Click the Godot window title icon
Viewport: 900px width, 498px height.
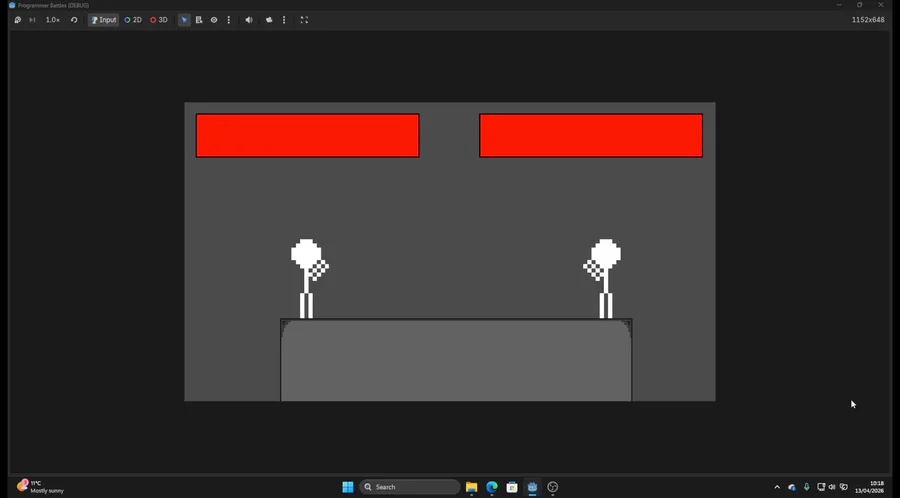11,5
